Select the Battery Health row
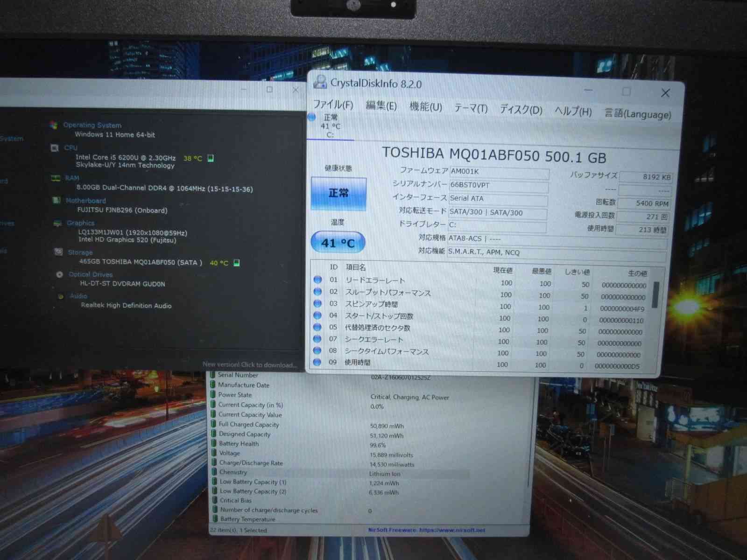The height and width of the screenshot is (560, 747). click(x=239, y=444)
